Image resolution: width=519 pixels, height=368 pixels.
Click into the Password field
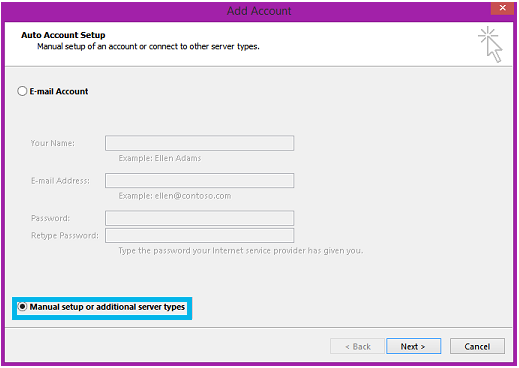[199, 218]
